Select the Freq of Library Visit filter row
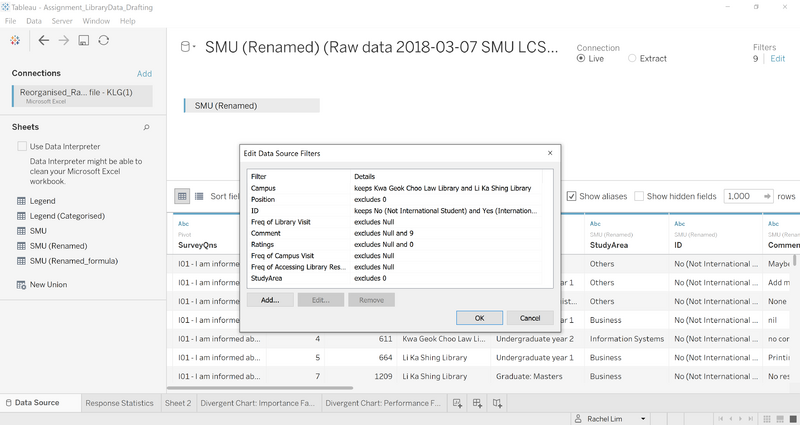 (395, 222)
